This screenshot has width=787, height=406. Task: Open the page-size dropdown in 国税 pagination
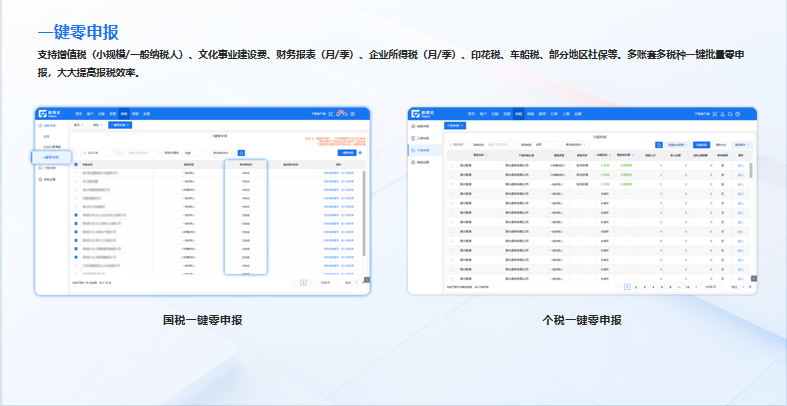click(328, 283)
